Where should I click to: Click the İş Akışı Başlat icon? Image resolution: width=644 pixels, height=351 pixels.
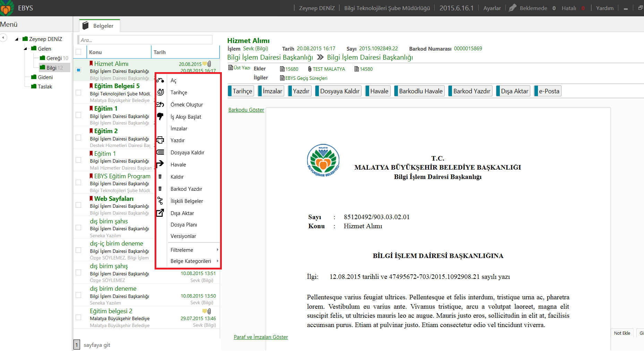[x=160, y=117]
